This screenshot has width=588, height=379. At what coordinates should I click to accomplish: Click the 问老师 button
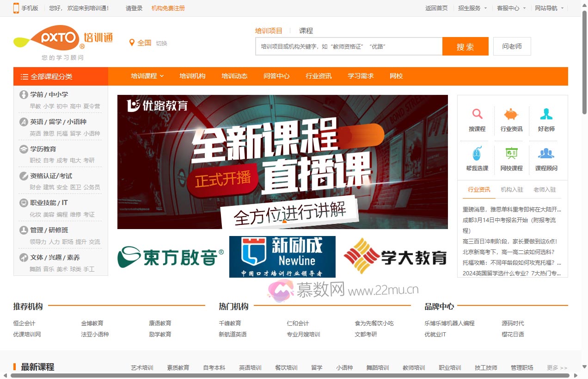coord(512,46)
